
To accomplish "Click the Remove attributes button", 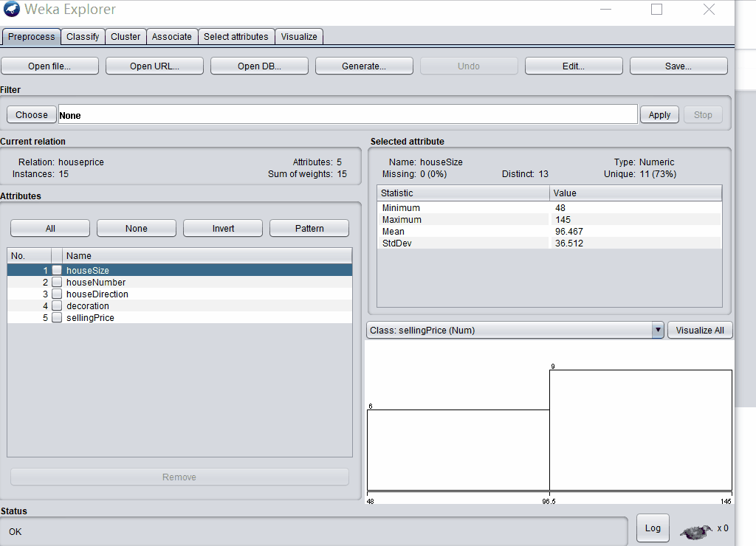I will coord(179,477).
